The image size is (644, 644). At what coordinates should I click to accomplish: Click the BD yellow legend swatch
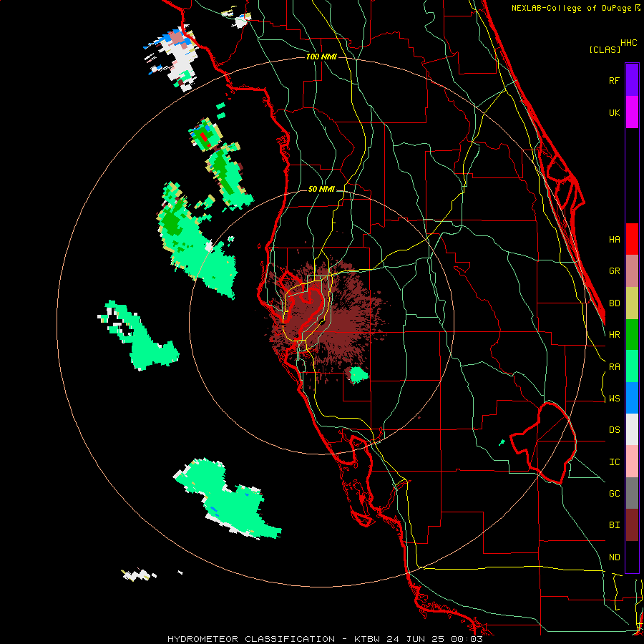(x=632, y=303)
